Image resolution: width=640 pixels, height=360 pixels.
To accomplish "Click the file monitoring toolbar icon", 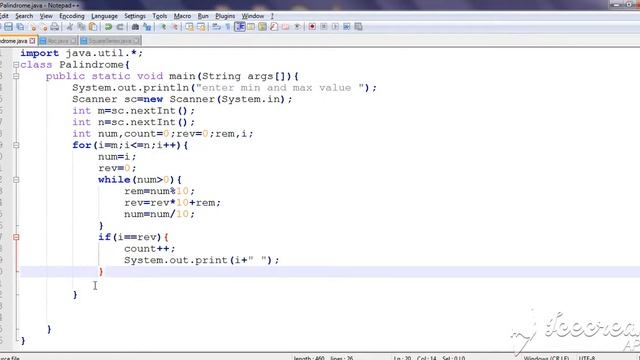I will coord(297,27).
